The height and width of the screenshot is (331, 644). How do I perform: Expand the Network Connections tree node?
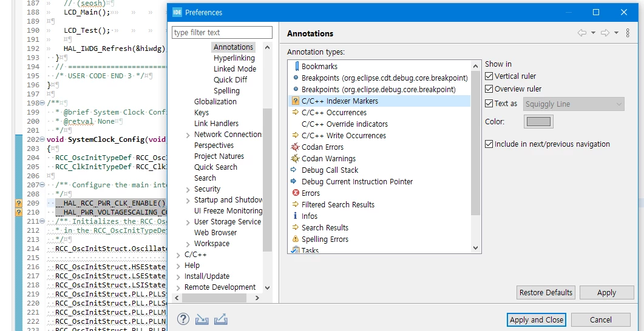pyautogui.click(x=188, y=135)
